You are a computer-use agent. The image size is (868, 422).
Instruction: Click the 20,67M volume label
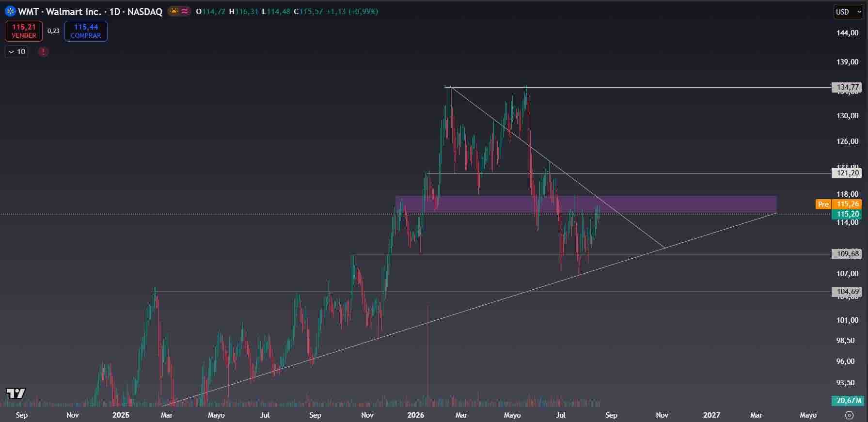(847, 401)
